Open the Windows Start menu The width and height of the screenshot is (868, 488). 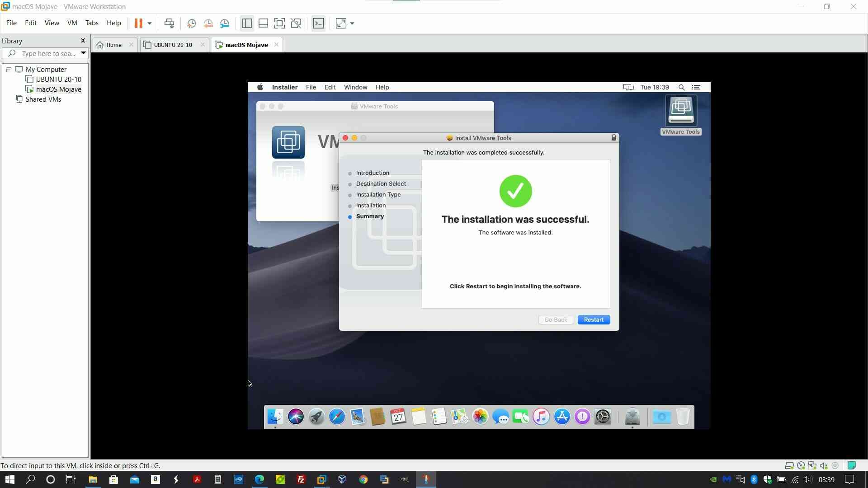pos(9,479)
